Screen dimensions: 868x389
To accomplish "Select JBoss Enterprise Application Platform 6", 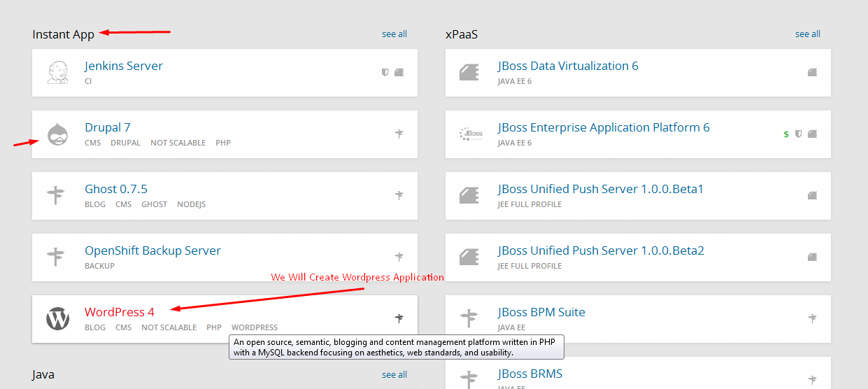I will (604, 127).
